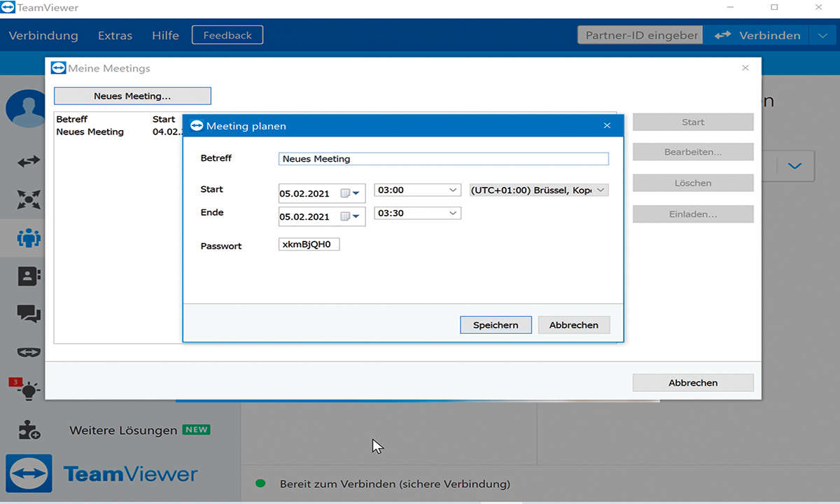This screenshot has height=504, width=840.
Task: Close the Meine Meetings window
Action: pyautogui.click(x=745, y=68)
